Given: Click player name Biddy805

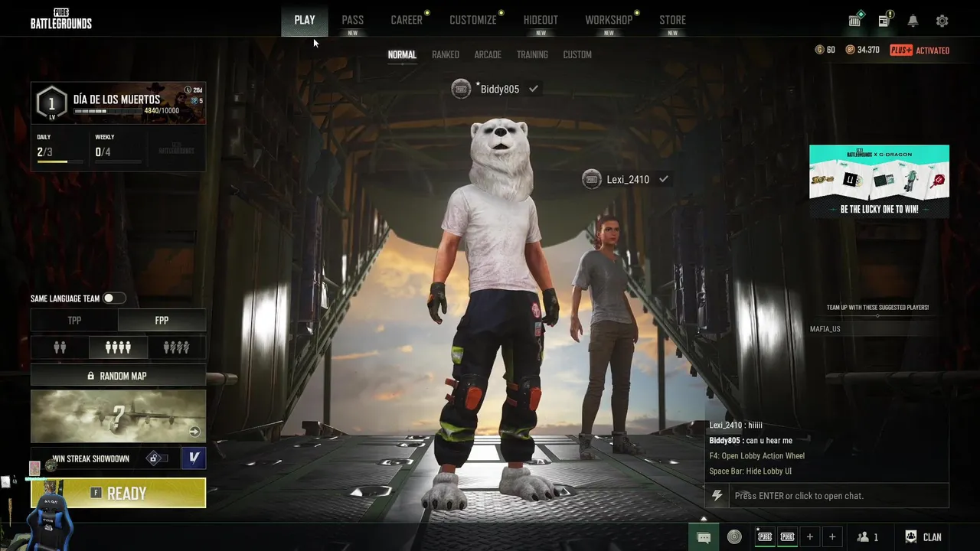Looking at the screenshot, I should tap(500, 90).
